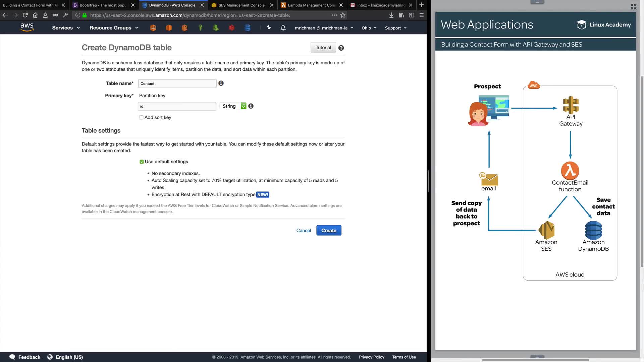Click the Table name input field
This screenshot has height=362, width=644.
(x=177, y=83)
